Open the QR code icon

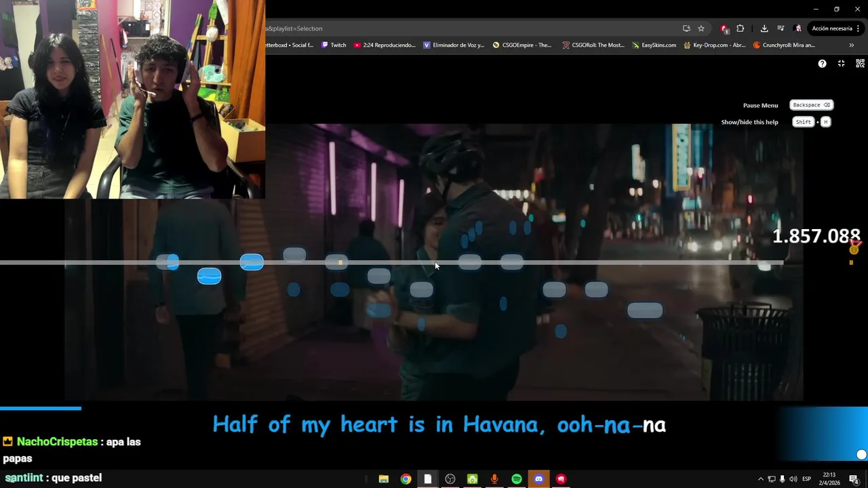860,63
